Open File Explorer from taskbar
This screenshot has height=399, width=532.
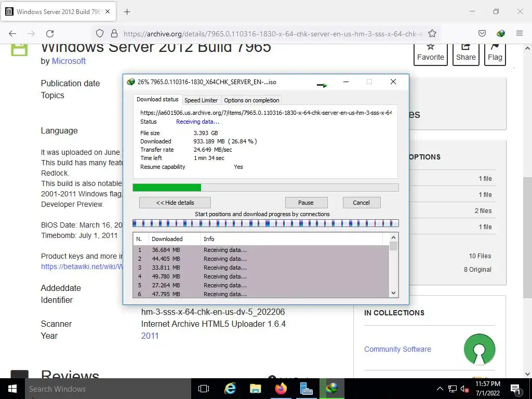(x=255, y=389)
